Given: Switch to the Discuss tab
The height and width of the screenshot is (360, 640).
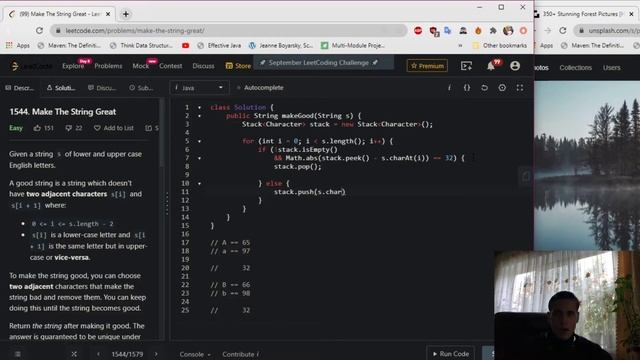Looking at the screenshot, I should 102,88.
